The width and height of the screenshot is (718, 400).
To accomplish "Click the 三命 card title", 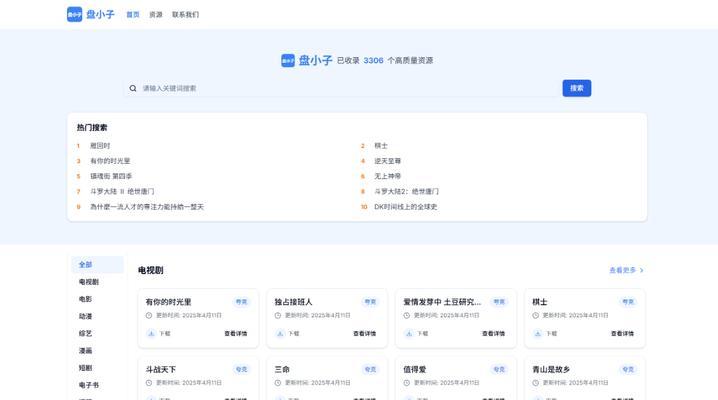I will pyautogui.click(x=282, y=369).
